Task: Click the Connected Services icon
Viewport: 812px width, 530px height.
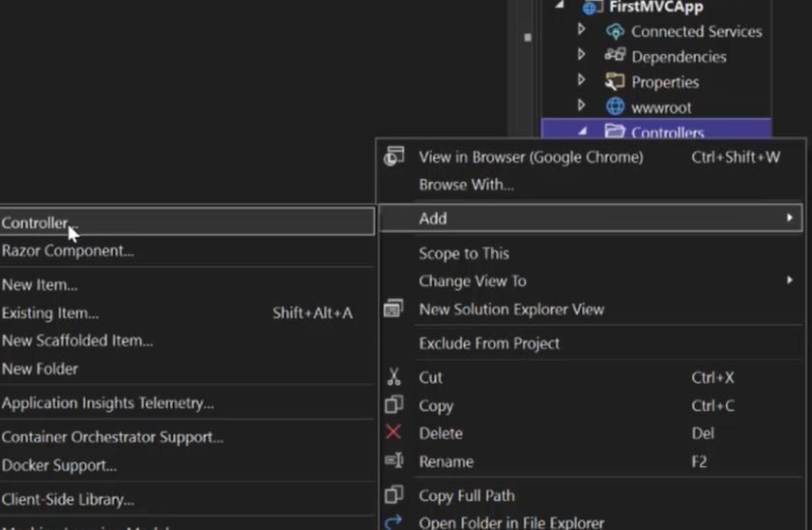Action: coord(615,31)
